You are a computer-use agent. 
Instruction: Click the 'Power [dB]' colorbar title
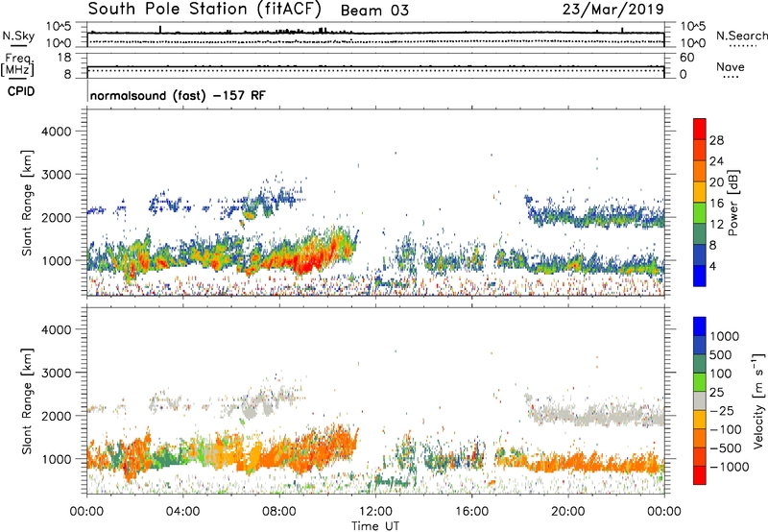coord(733,203)
